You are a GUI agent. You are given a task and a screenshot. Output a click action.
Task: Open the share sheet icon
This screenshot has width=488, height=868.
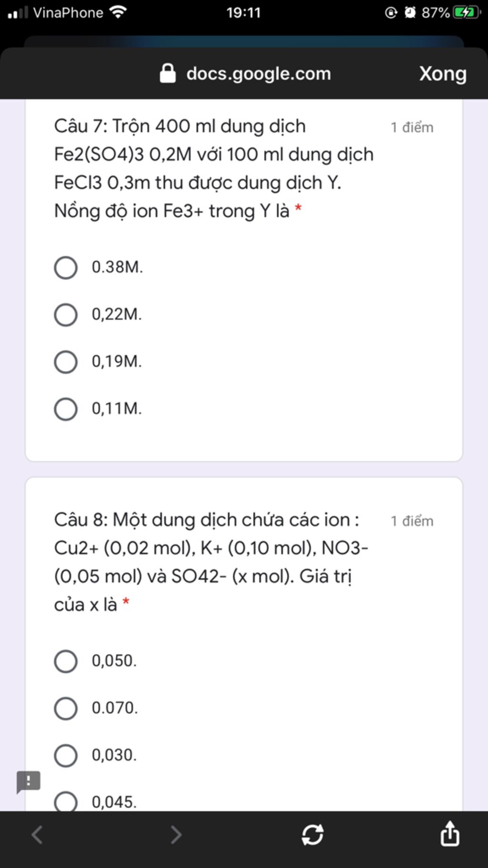[450, 833]
